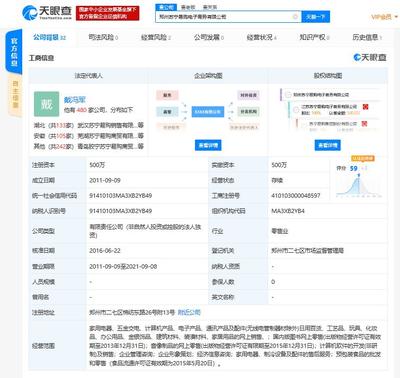
Task: Select approval date 2016-06-22
Action: tap(105, 251)
